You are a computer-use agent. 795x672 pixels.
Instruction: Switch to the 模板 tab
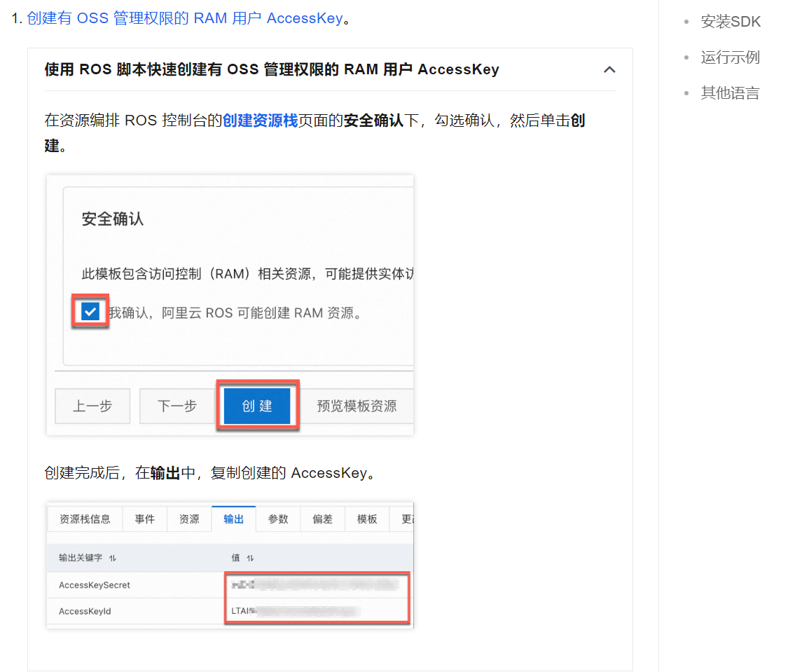point(366,519)
